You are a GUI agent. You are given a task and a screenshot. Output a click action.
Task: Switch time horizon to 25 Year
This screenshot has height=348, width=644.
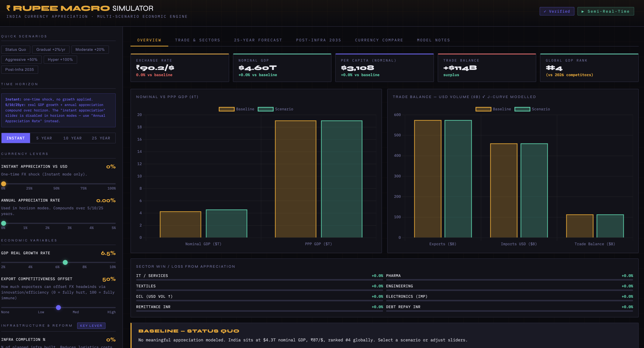point(101,138)
